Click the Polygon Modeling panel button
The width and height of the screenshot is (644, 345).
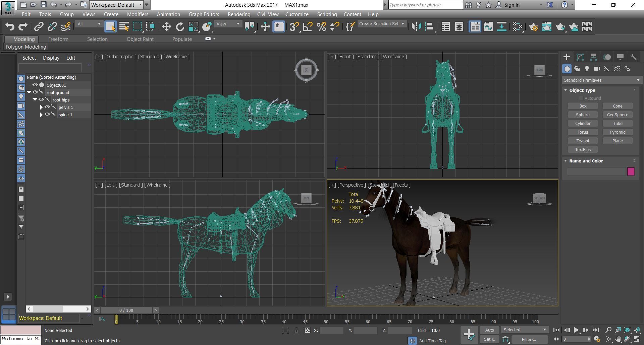26,47
